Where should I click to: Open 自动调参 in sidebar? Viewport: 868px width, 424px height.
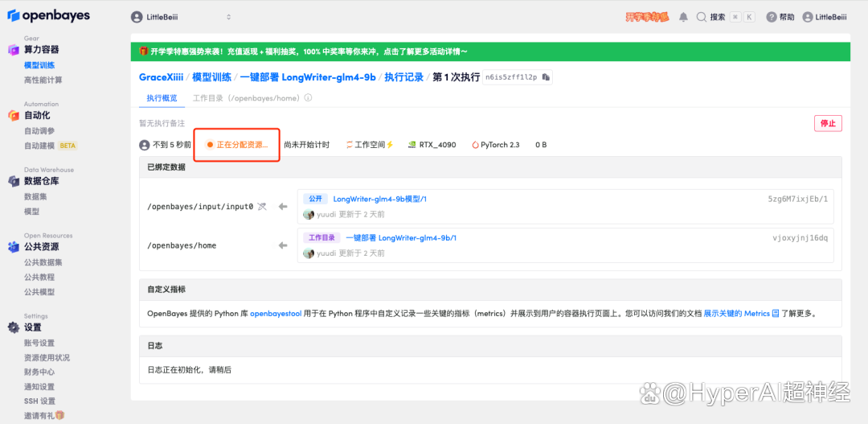pos(39,131)
